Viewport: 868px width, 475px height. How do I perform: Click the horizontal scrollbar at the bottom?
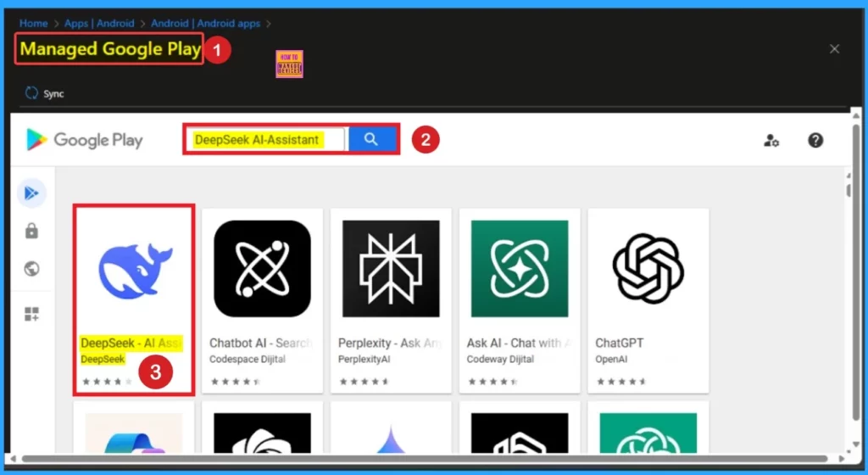[424, 458]
